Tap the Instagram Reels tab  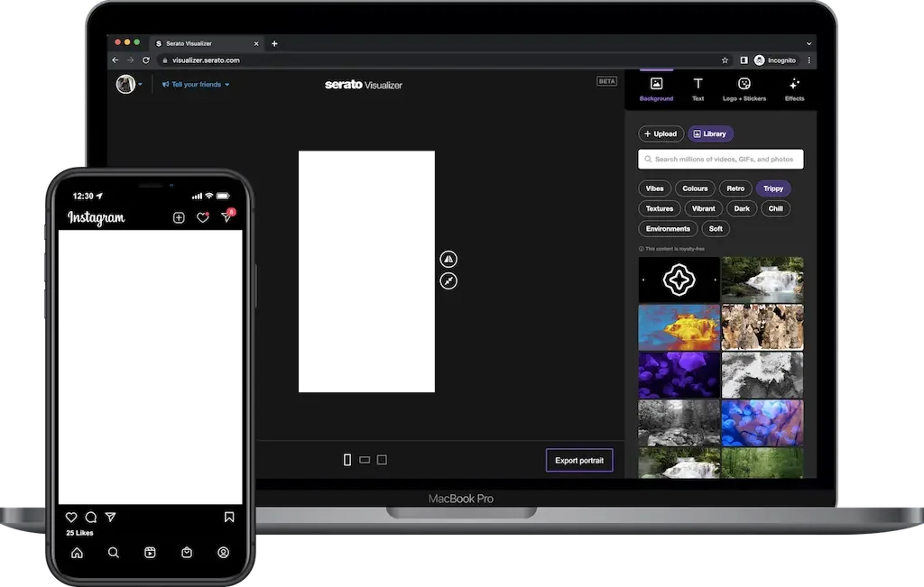click(x=151, y=552)
